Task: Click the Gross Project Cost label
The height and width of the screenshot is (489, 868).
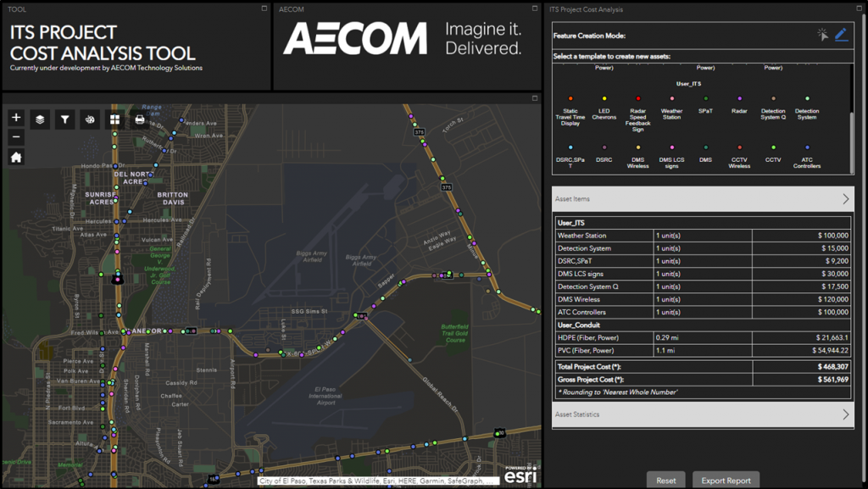Action: coord(591,380)
